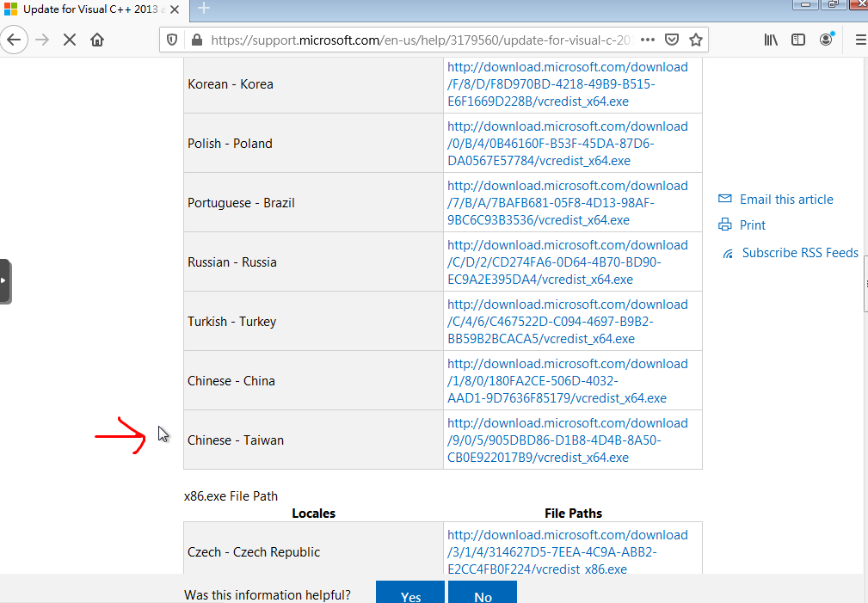This screenshot has width=868, height=603.
Task: Open Korean x64 download link
Action: (568, 84)
